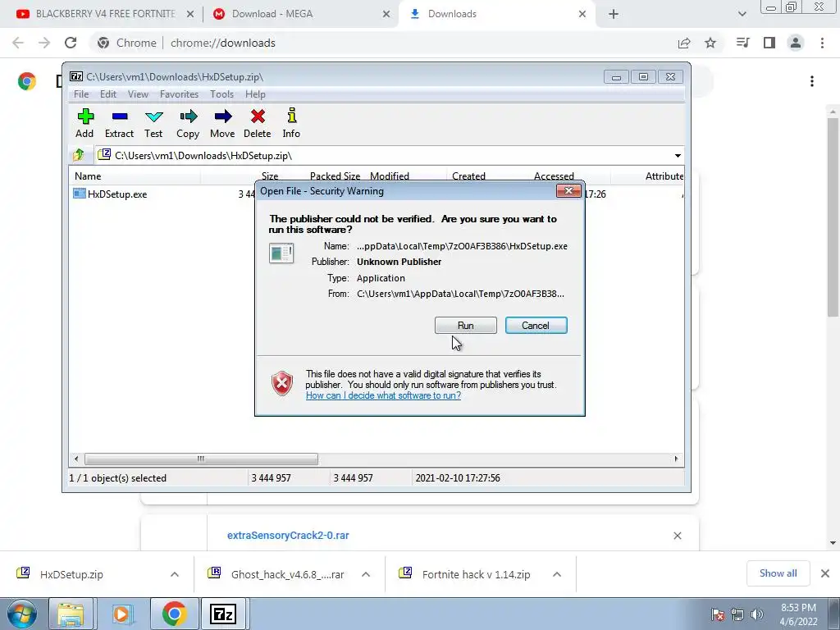Open the Chrome profile avatar

coord(796,43)
